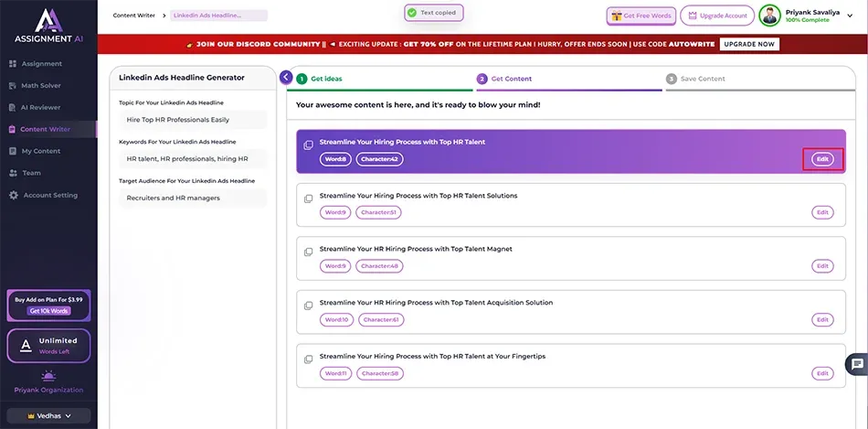
Task: Copy the first headline using its copy icon
Action: point(309,145)
